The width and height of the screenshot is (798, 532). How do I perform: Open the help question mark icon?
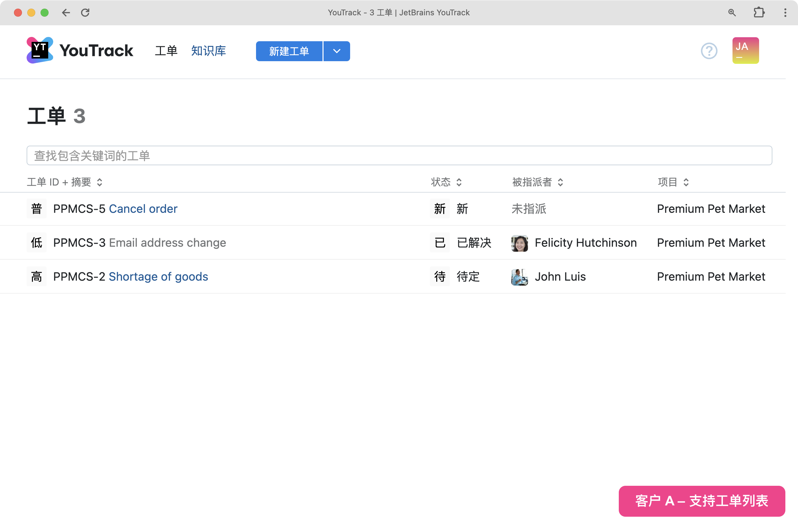[x=709, y=51]
